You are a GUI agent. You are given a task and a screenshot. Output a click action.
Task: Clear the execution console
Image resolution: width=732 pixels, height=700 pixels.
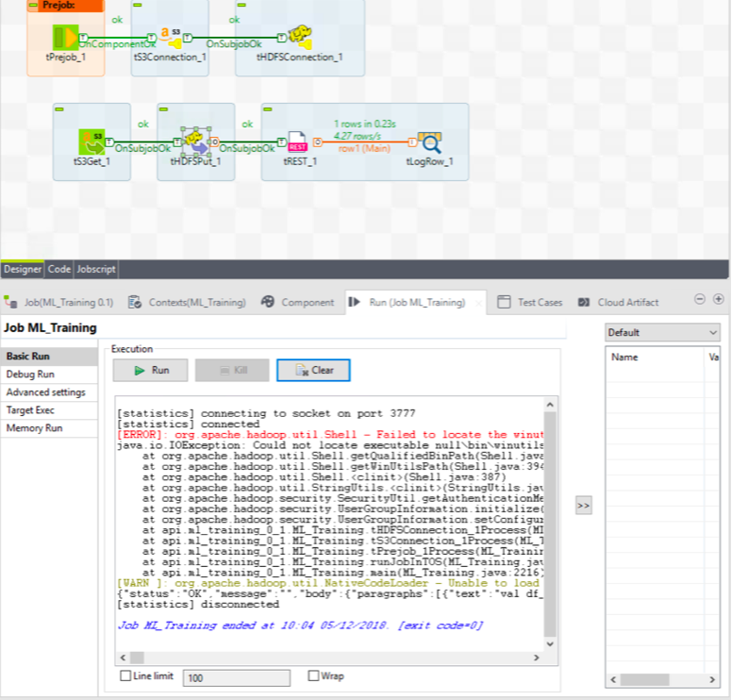313,371
